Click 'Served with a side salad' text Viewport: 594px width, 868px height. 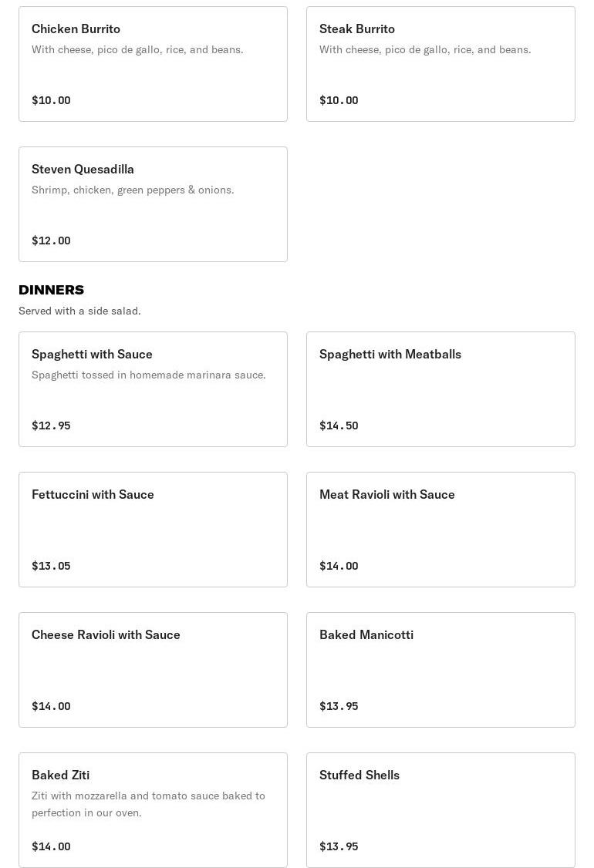(79, 311)
